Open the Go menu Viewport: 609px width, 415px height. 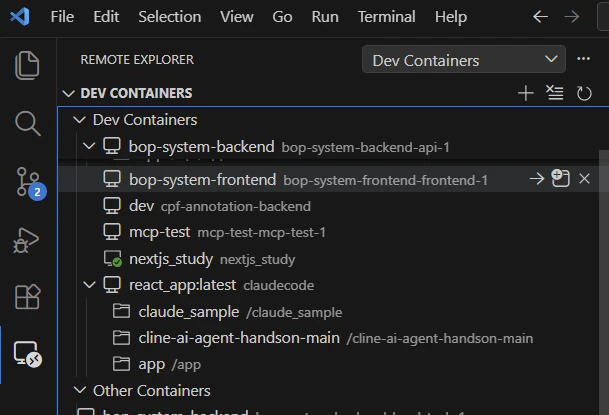click(282, 17)
